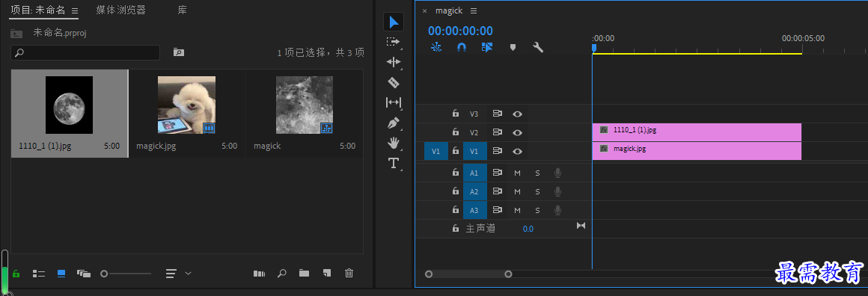Select the Pen tool
This screenshot has height=296, width=868.
(x=394, y=123)
